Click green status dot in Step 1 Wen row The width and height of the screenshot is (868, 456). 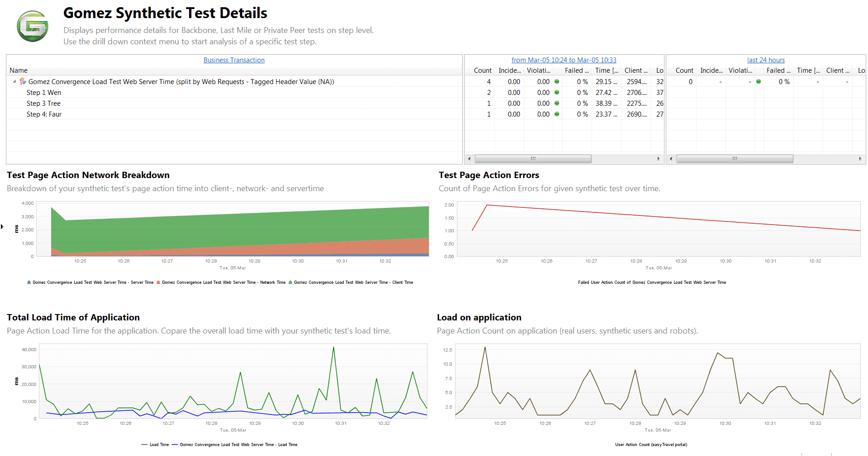tap(557, 92)
